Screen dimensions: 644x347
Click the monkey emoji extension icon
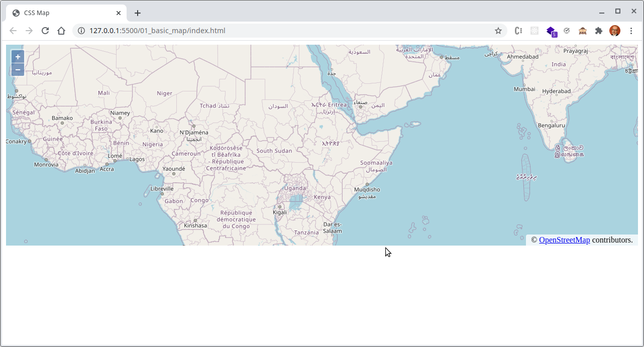583,31
